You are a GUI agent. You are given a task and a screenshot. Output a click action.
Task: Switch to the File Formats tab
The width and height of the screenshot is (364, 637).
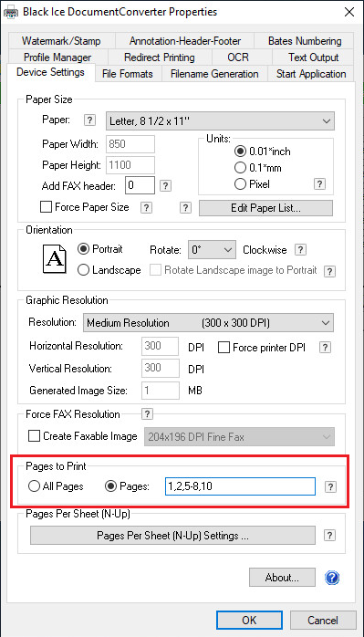pos(128,74)
